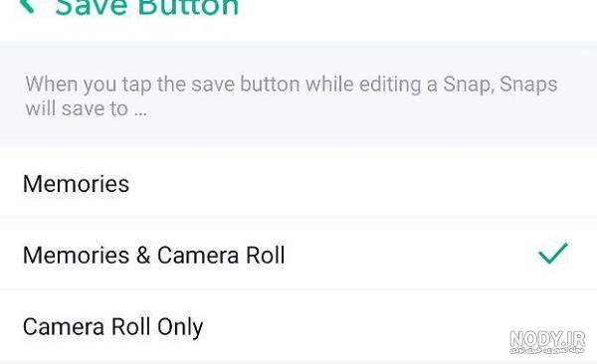Tap the word Button in the header
Viewport: 597px width, 364px height.
[x=188, y=7]
